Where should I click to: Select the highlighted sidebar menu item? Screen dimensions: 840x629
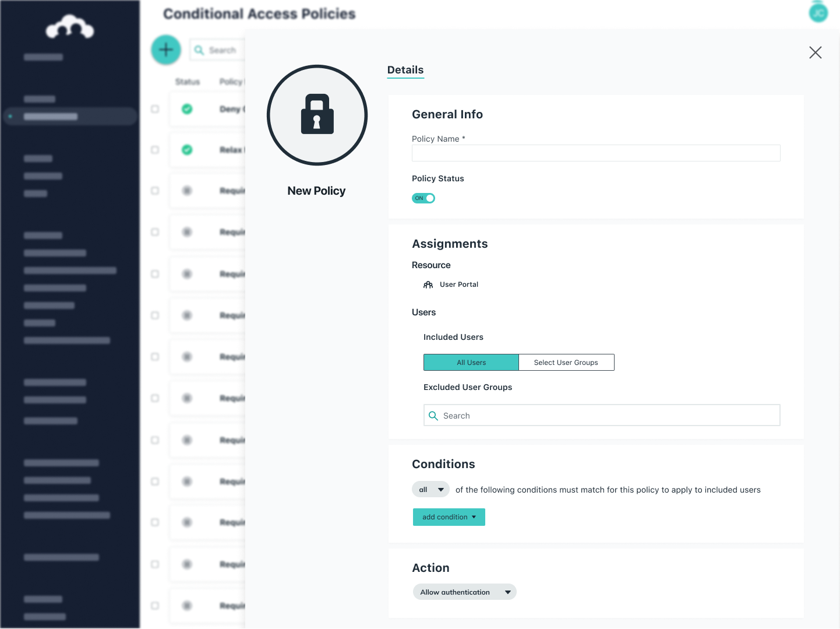(70, 116)
